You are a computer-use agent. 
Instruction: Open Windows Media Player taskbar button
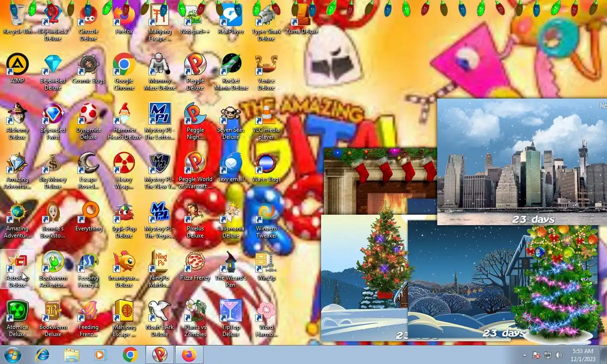coord(101,355)
